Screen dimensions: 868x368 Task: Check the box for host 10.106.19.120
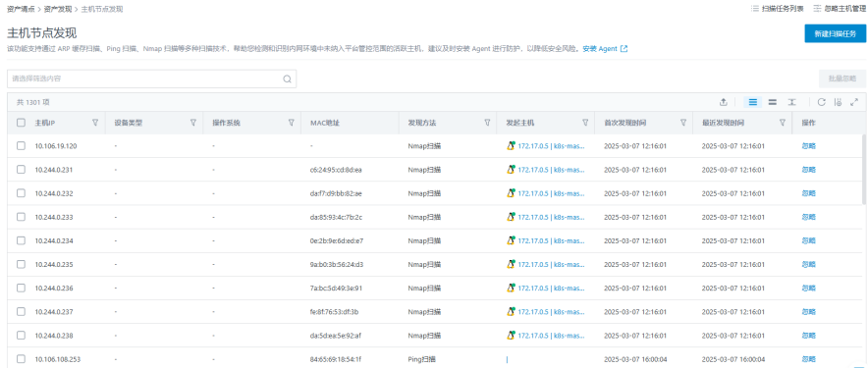point(21,146)
